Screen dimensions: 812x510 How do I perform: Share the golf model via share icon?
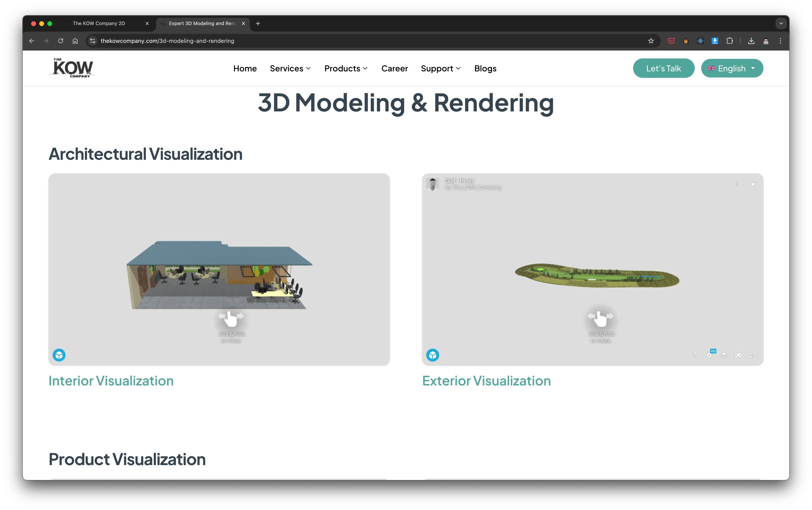coord(737,184)
